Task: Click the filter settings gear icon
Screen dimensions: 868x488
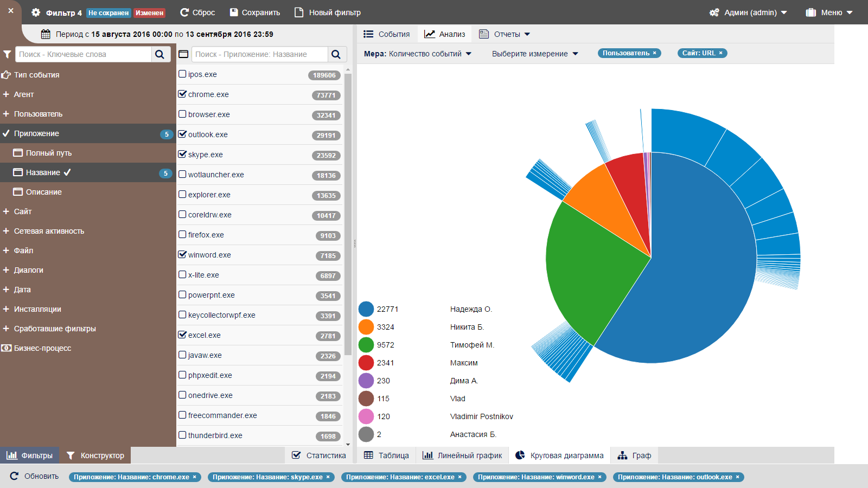Action: (36, 12)
